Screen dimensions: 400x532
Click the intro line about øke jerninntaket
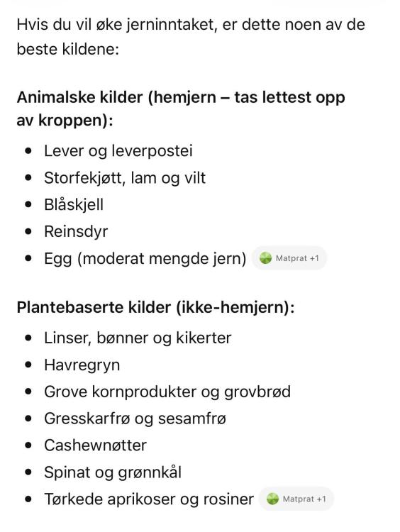pos(191,25)
